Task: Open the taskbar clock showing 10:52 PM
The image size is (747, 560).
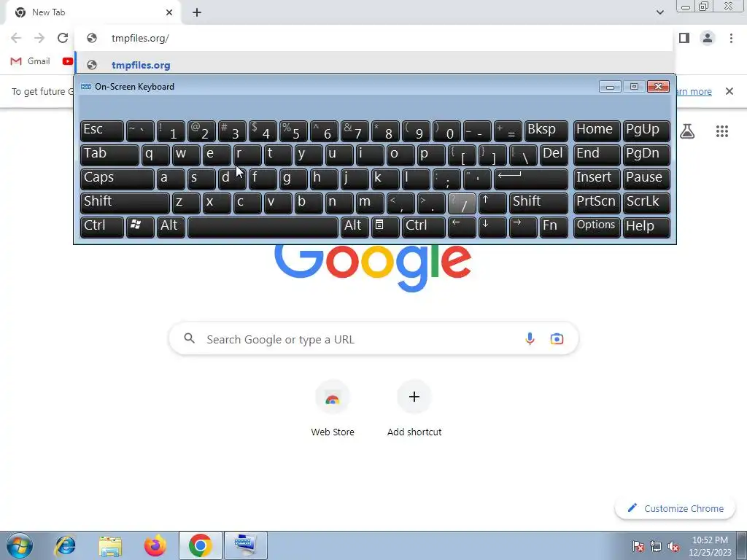Action: click(710, 546)
